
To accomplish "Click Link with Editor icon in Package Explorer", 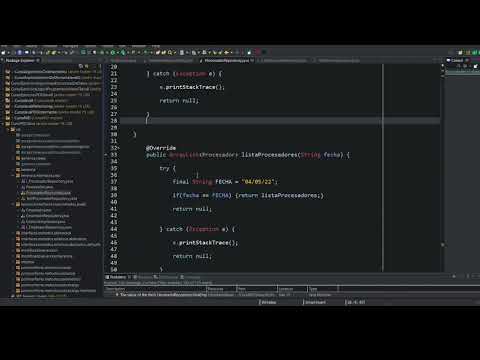I will (87, 66).
